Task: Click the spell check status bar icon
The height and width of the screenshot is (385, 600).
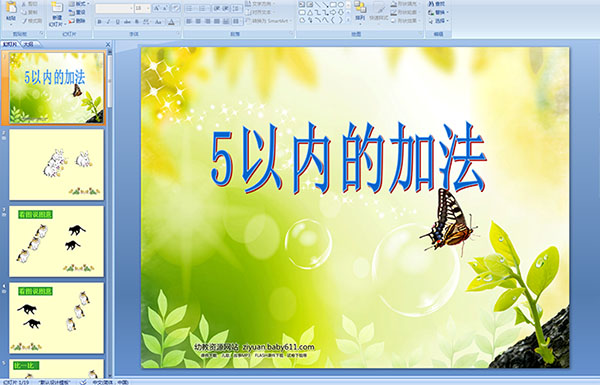Action: [83, 382]
